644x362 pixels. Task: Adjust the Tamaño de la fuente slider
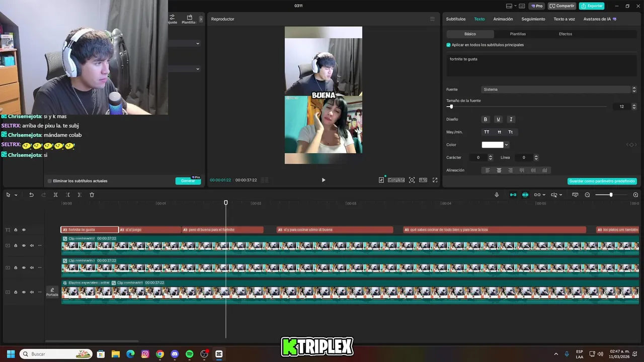click(451, 107)
